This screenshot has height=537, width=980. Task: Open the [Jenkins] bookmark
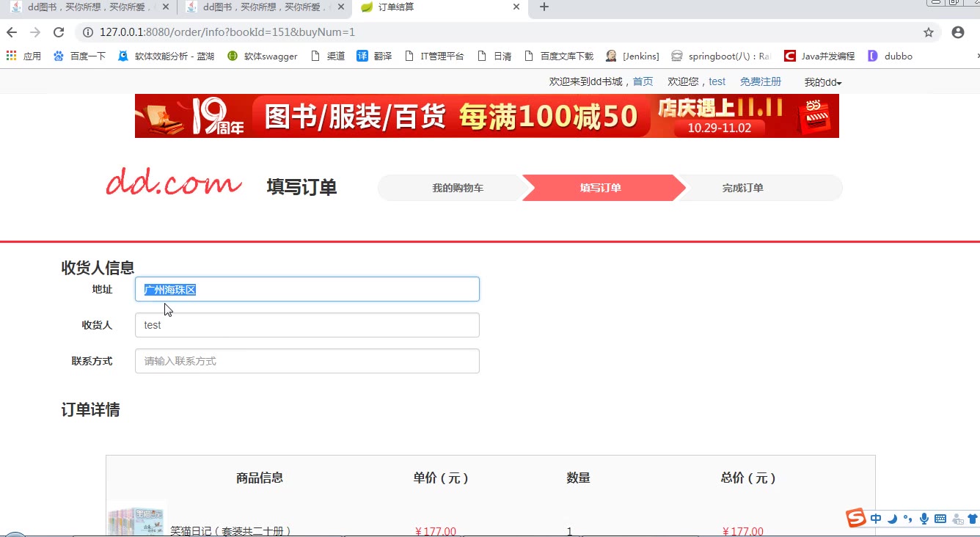point(632,56)
